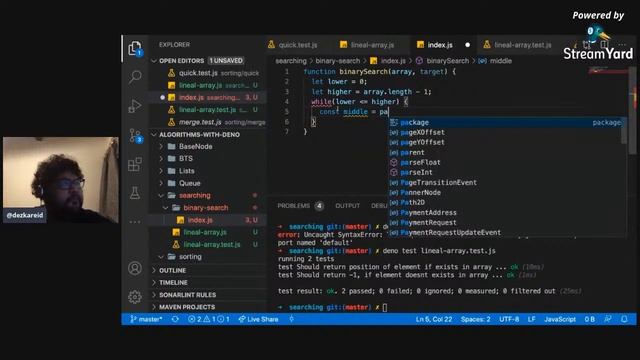
Task: Click 'middle' symbol in breadcrumb
Action: 500,61
